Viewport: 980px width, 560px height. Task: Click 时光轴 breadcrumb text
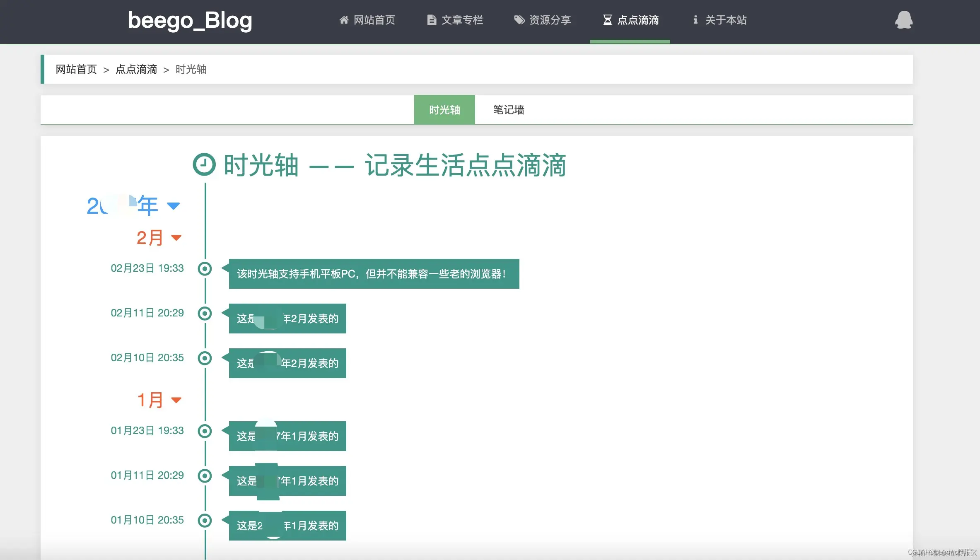tap(191, 69)
